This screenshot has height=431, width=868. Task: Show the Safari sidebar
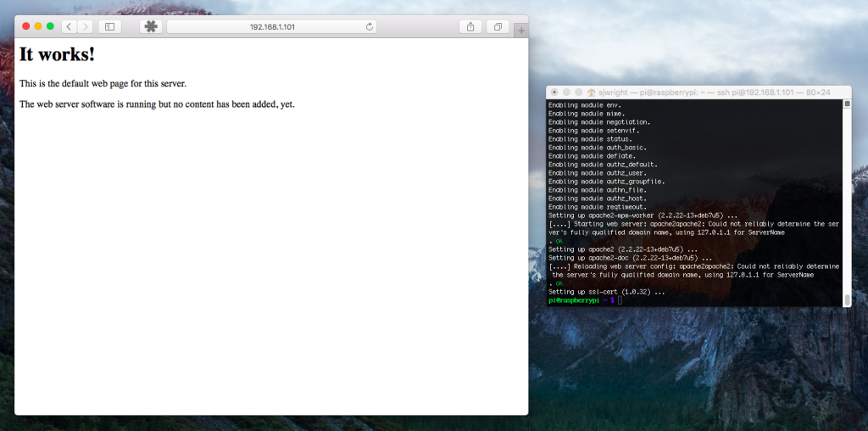(109, 26)
